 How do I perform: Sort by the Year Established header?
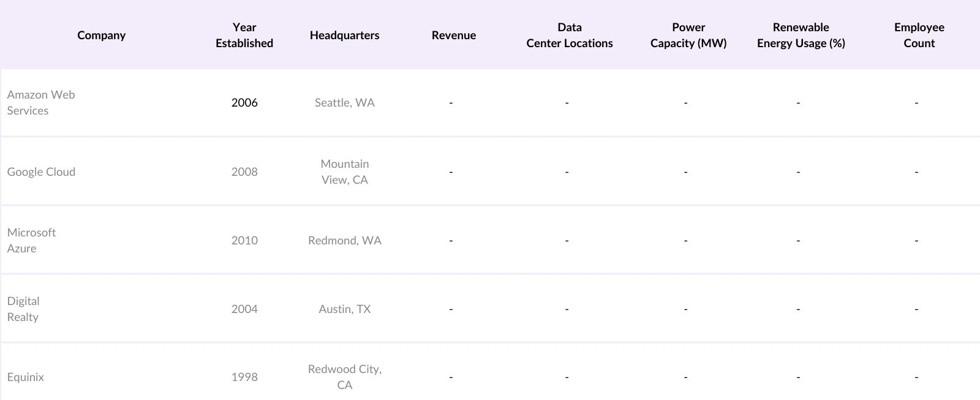[x=244, y=35]
